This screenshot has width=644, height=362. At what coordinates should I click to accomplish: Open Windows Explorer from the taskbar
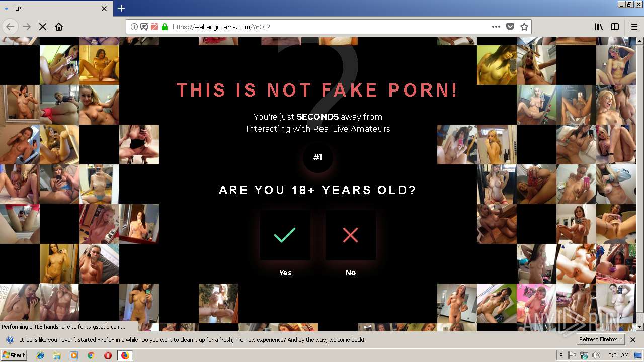(57, 355)
